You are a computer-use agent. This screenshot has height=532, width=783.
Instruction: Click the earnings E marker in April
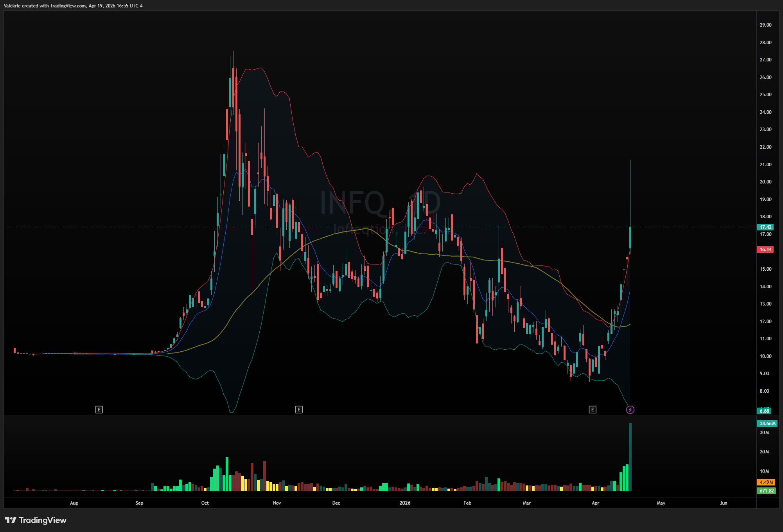(x=593, y=410)
